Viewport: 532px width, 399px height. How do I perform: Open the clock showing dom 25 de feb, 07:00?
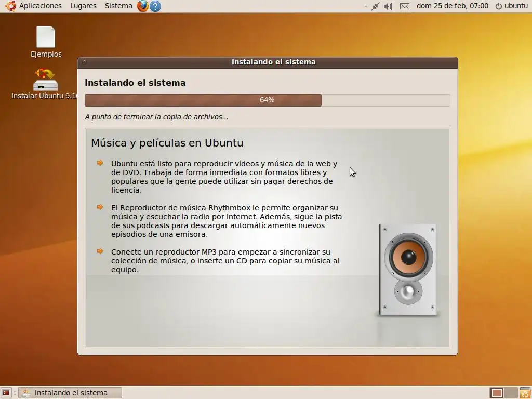pyautogui.click(x=453, y=6)
